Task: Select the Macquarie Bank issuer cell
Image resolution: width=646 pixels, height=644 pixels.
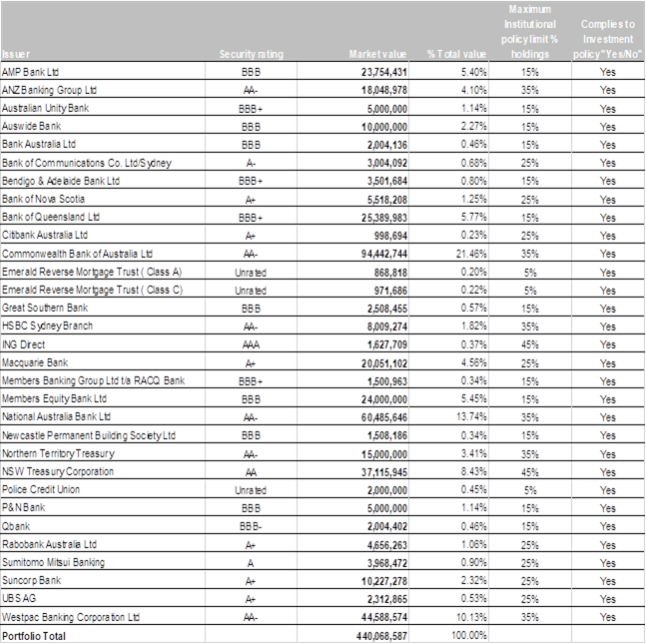Action: point(35,362)
